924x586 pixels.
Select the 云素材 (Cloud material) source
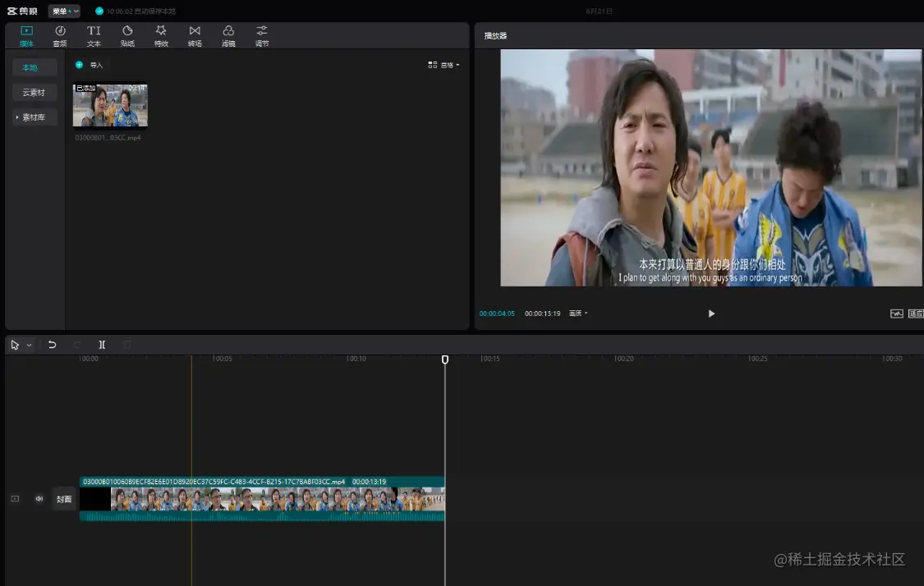[x=34, y=93]
